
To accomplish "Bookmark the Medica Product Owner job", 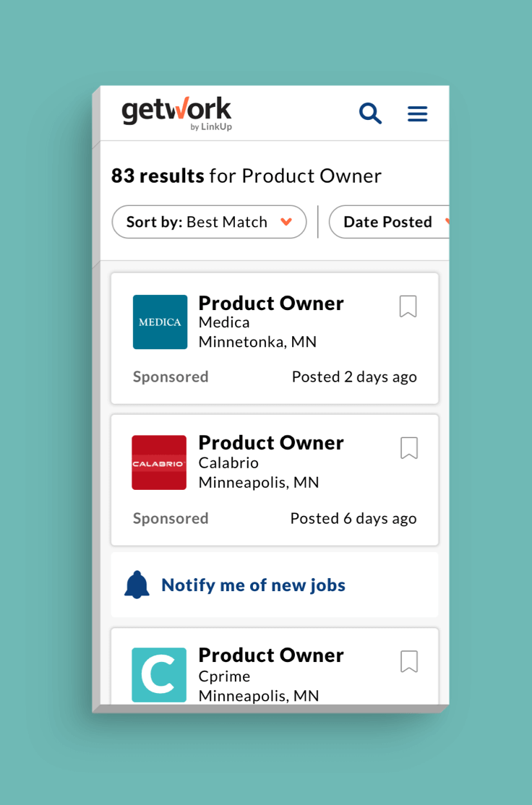I will (x=408, y=306).
